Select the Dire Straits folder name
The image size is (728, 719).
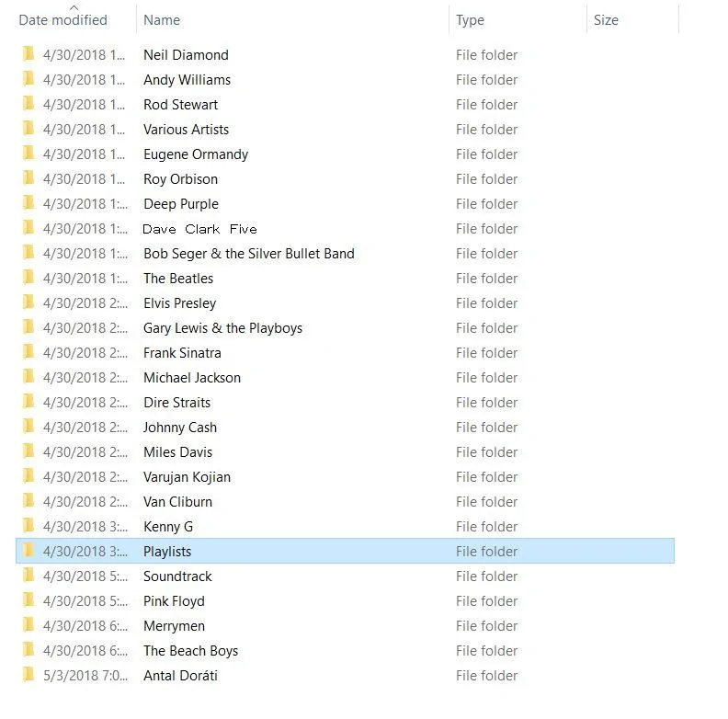[x=176, y=403]
